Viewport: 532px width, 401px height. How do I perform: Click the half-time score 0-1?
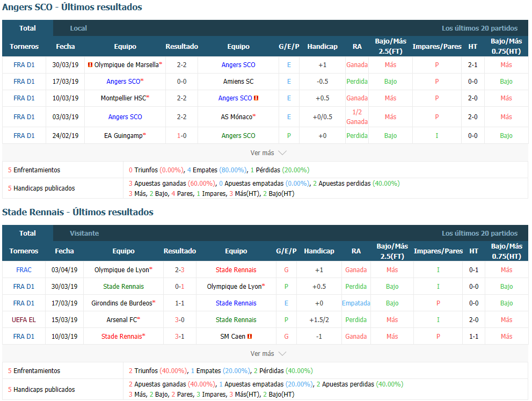pyautogui.click(x=473, y=269)
